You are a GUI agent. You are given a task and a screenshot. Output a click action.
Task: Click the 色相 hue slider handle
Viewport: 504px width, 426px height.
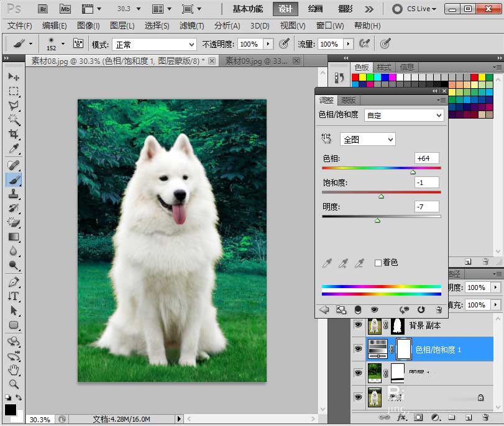point(413,172)
